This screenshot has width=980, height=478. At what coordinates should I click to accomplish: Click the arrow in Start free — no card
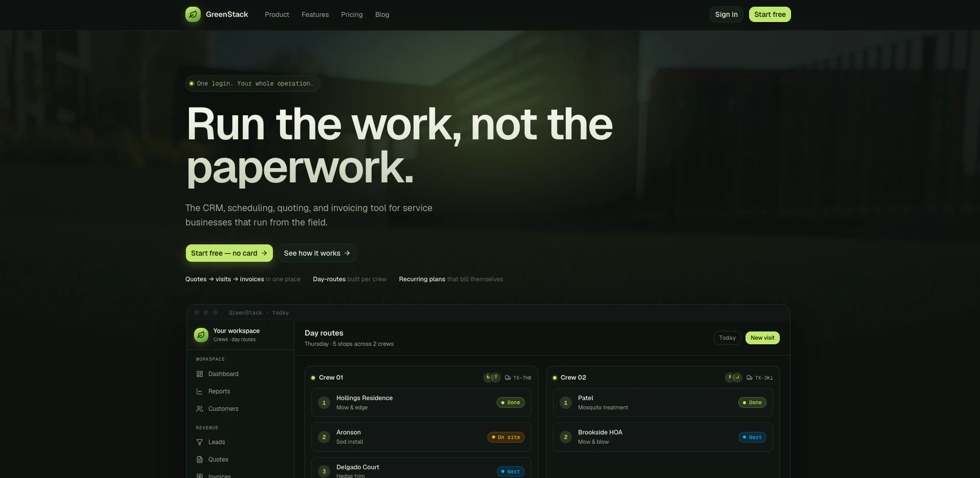click(264, 253)
